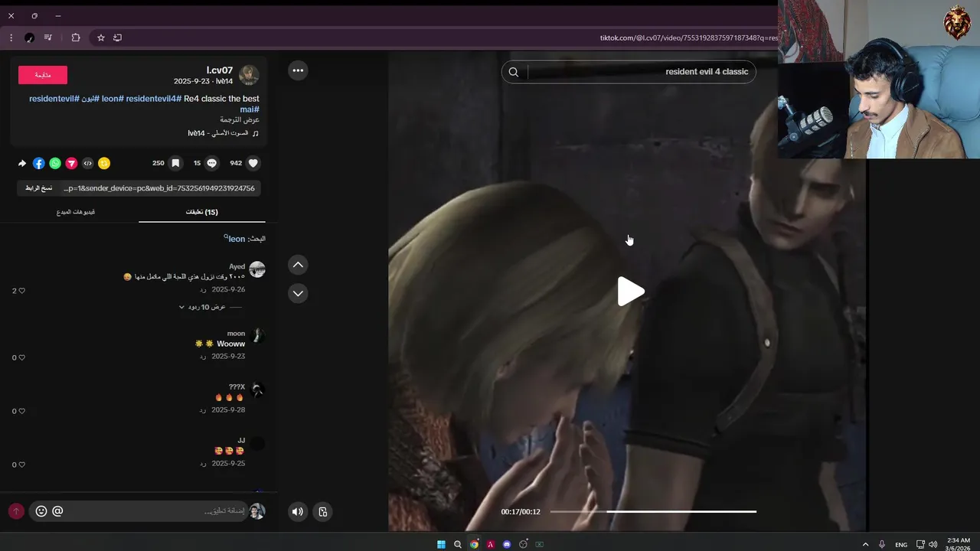
Task: Open the l.cv07 profile avatar
Action: pos(249,75)
